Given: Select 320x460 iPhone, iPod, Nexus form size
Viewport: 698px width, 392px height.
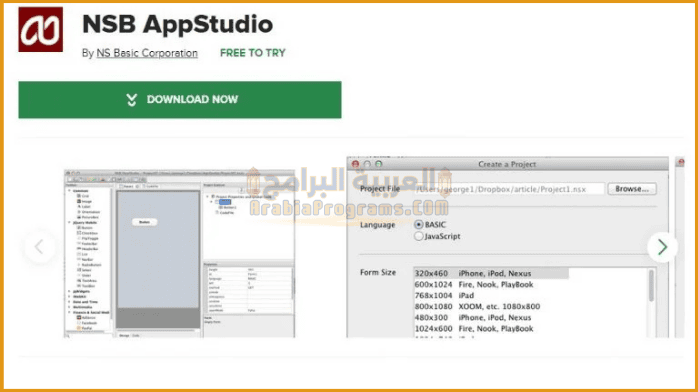Looking at the screenshot, I should pyautogui.click(x=491, y=273).
